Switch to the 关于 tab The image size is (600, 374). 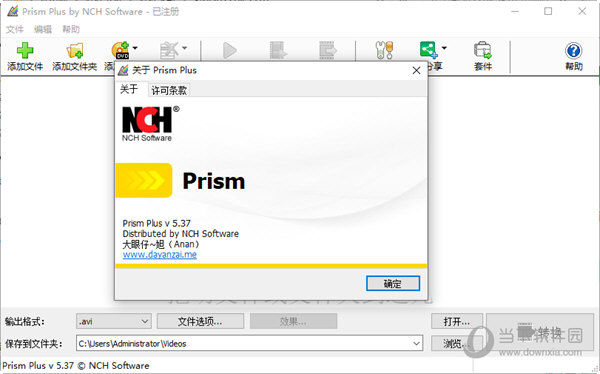[129, 90]
